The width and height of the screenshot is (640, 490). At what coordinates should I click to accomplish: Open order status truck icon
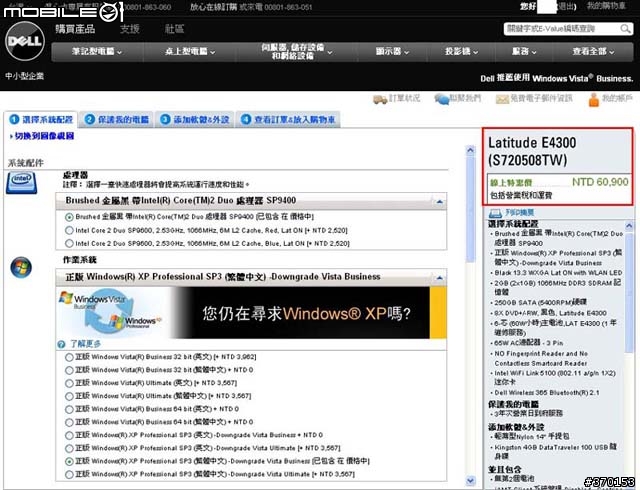pos(380,99)
